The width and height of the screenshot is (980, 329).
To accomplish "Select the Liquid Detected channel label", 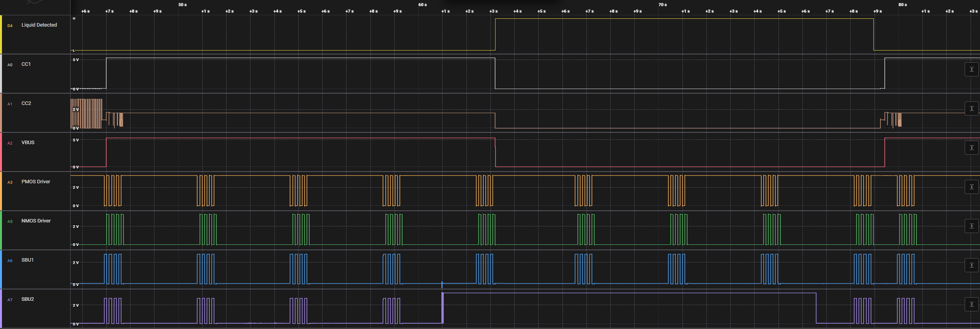I will (39, 25).
